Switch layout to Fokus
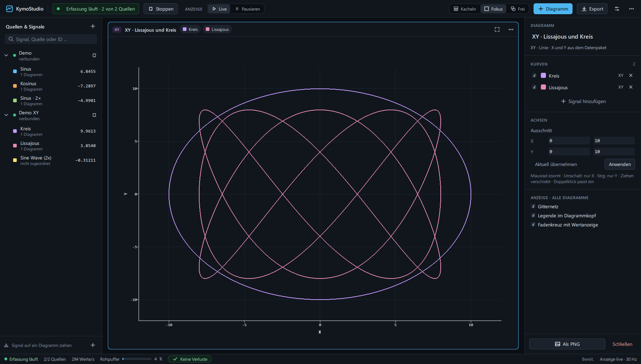The width and height of the screenshot is (641, 364). tap(493, 9)
